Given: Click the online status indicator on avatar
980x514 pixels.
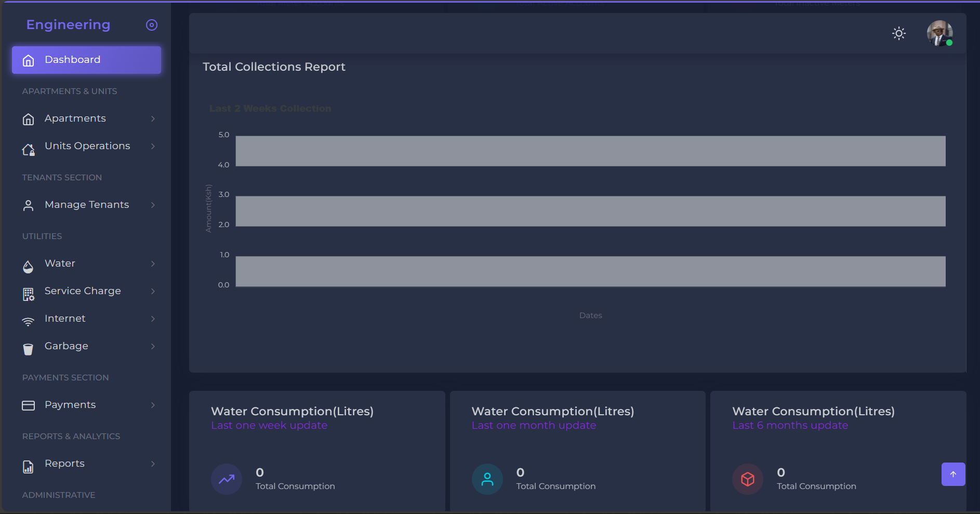Looking at the screenshot, I should [x=950, y=44].
